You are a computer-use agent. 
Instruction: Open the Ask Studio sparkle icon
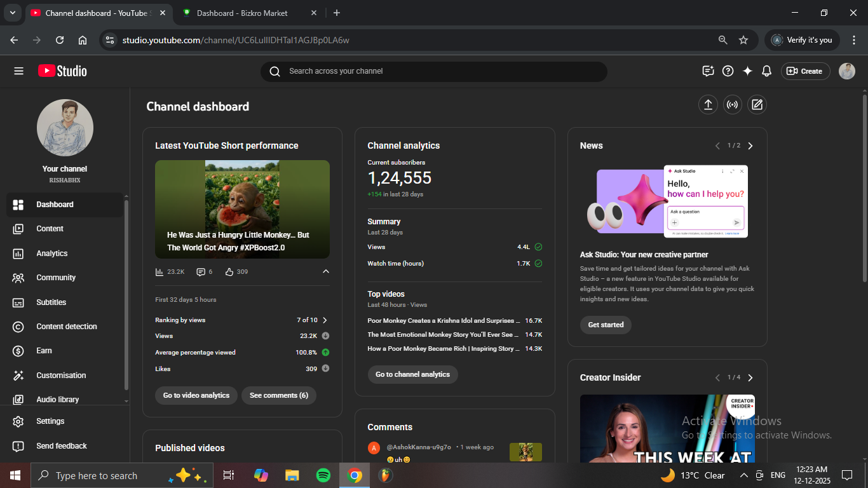[x=747, y=71]
